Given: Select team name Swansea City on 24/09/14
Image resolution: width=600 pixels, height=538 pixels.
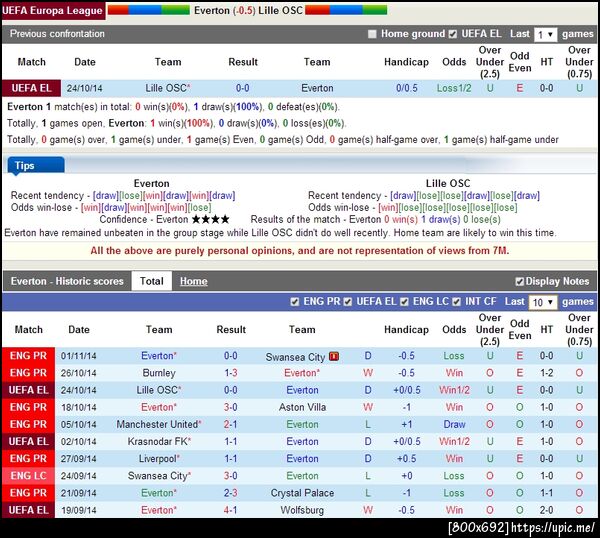Looking at the screenshot, I should (158, 476).
